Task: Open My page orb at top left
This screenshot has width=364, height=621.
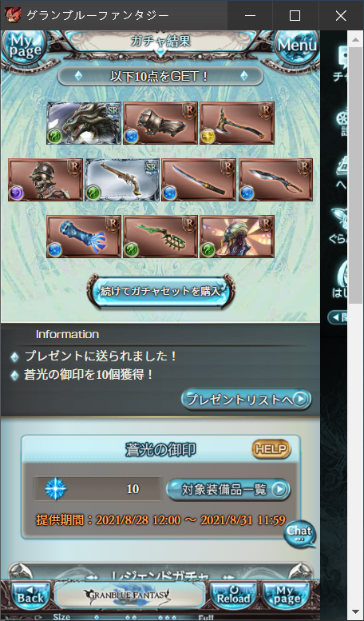Action: click(x=25, y=46)
